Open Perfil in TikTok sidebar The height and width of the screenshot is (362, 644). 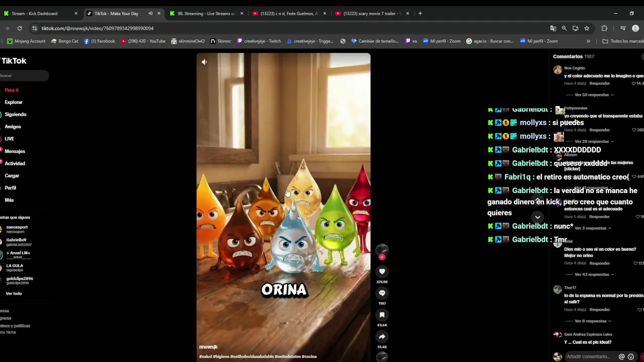point(10,188)
